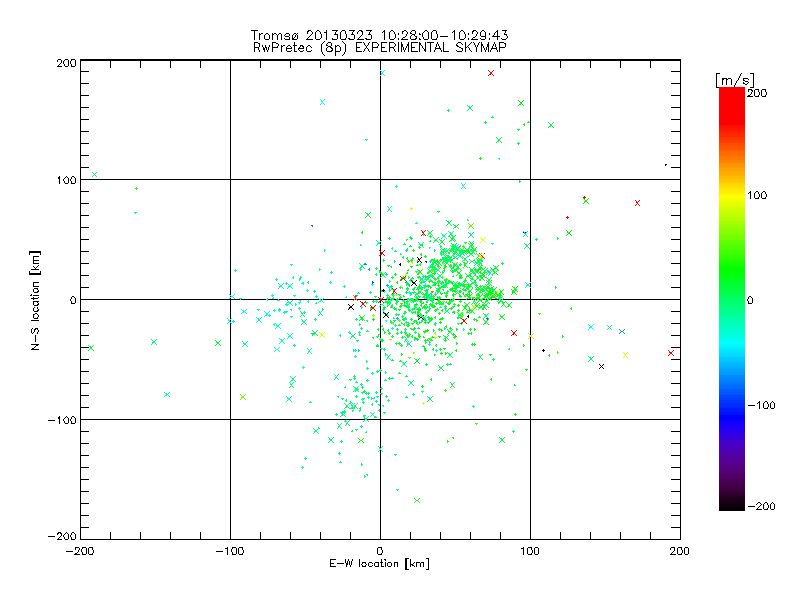Click the 'N-S location [km]' axis label
This screenshot has width=800, height=600.
(35, 300)
